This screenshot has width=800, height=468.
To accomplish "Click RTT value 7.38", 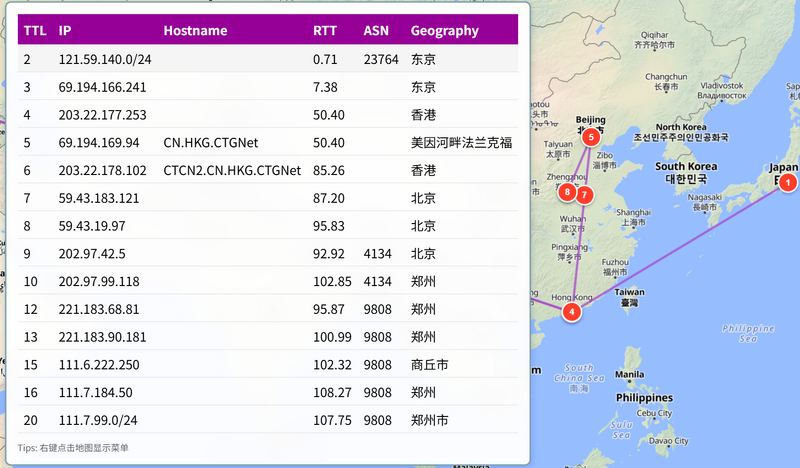I will 325,87.
